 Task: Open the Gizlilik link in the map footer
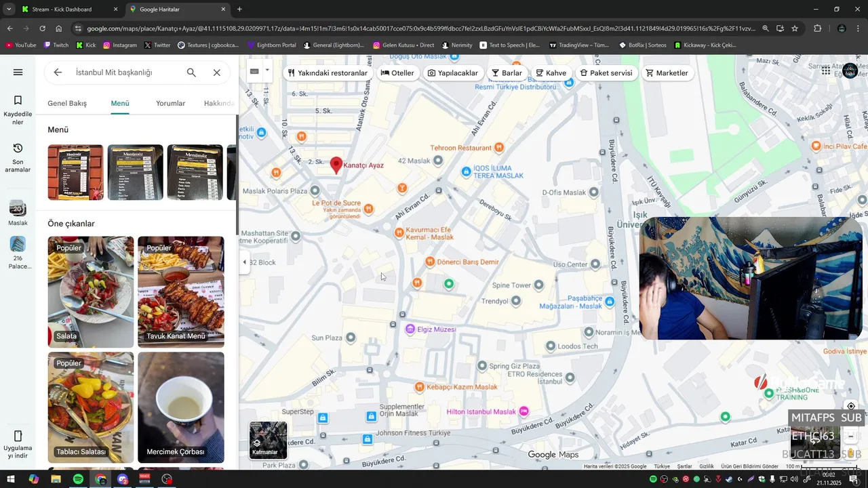coord(707,466)
